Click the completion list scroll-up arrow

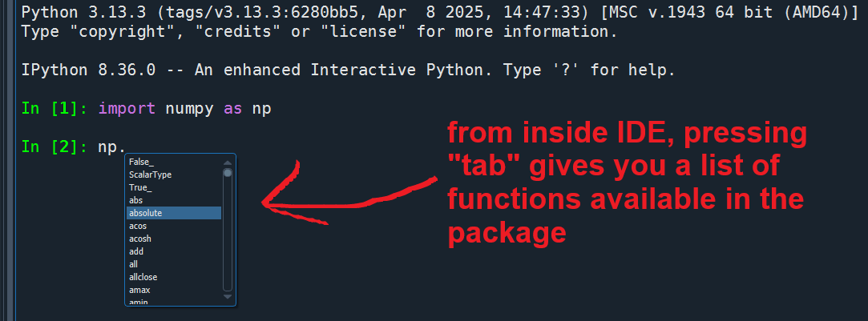[228, 163]
